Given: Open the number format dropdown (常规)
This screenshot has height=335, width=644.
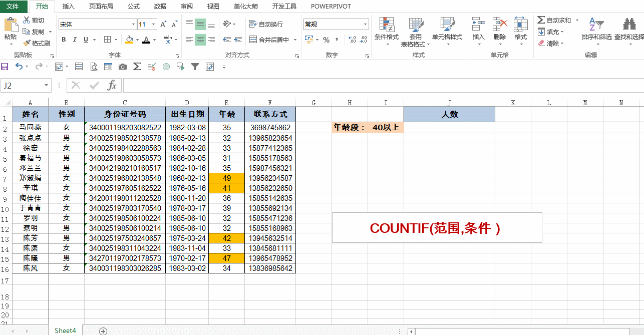Looking at the screenshot, I should (366, 24).
